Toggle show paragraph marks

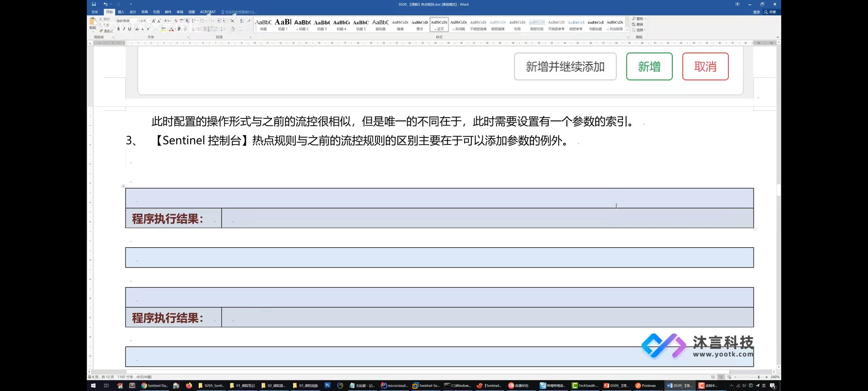[x=249, y=21]
